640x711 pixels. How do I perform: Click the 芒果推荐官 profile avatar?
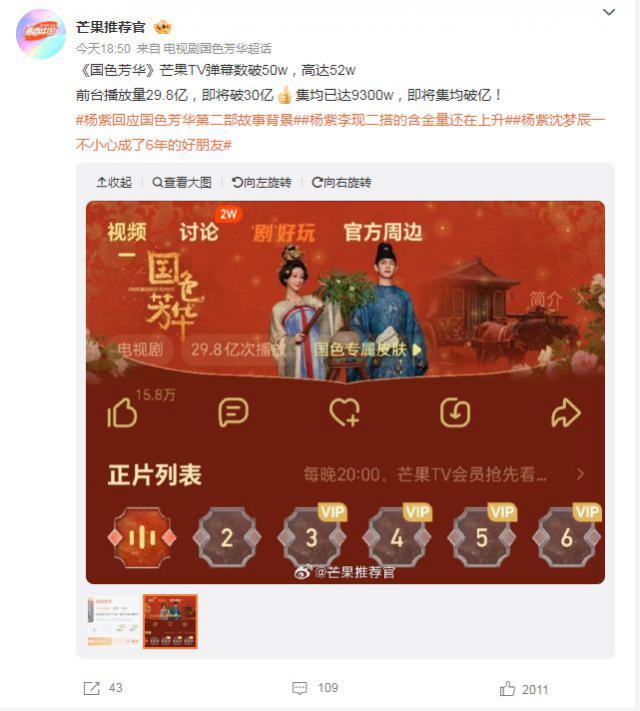41,34
